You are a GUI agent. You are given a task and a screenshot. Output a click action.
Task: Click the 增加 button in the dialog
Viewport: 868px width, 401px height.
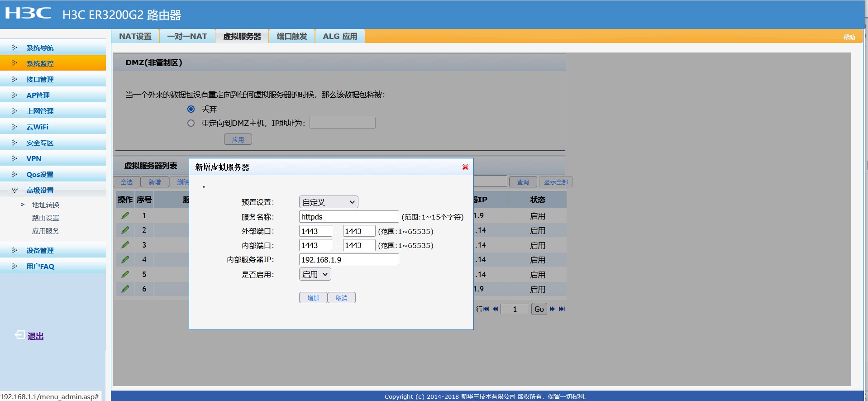tap(313, 298)
